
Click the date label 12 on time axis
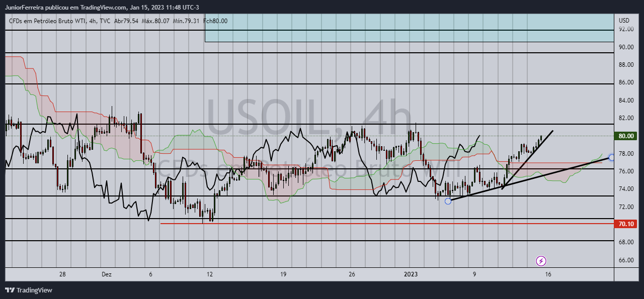pyautogui.click(x=209, y=274)
